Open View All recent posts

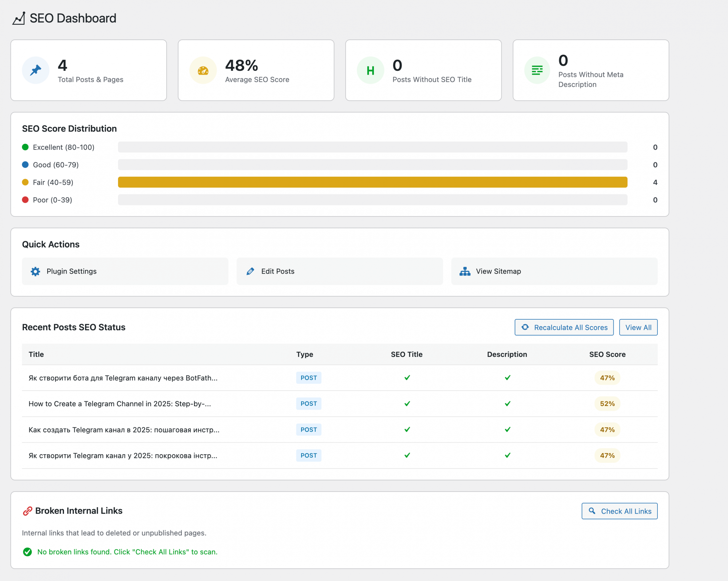click(x=638, y=327)
